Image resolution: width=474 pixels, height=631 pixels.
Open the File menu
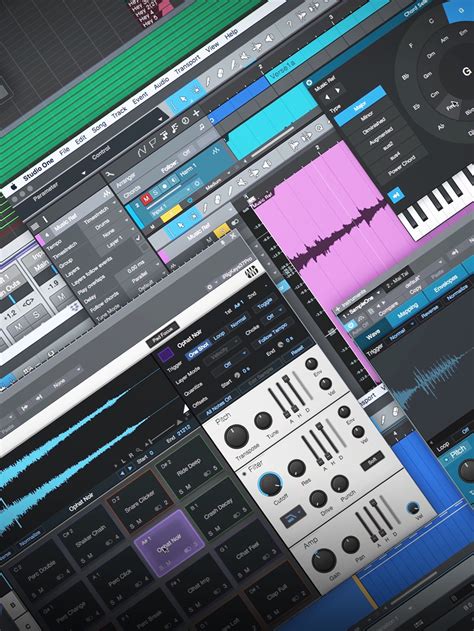(65, 152)
